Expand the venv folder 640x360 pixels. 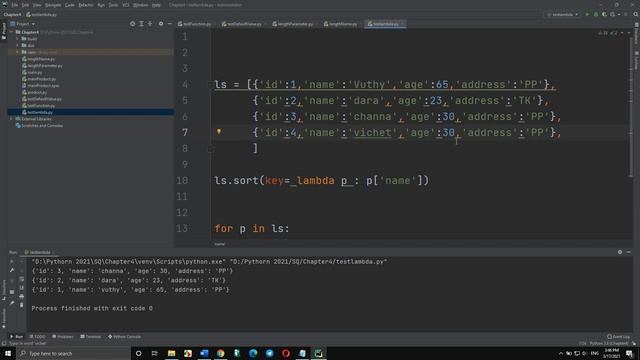18,52
